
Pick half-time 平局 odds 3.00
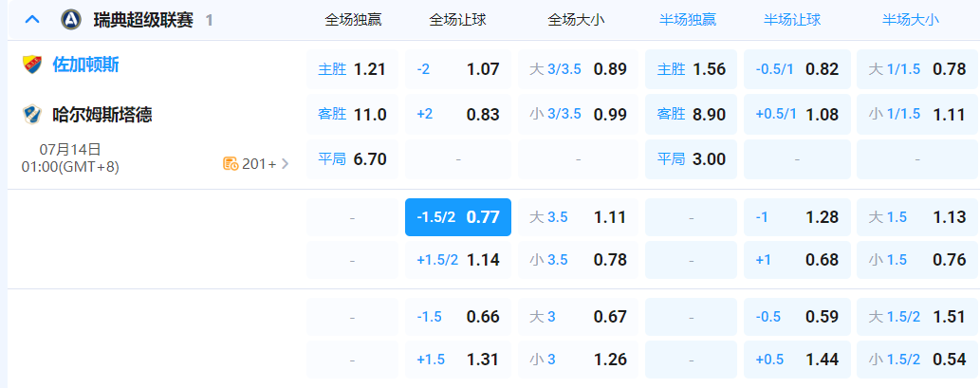pos(692,158)
